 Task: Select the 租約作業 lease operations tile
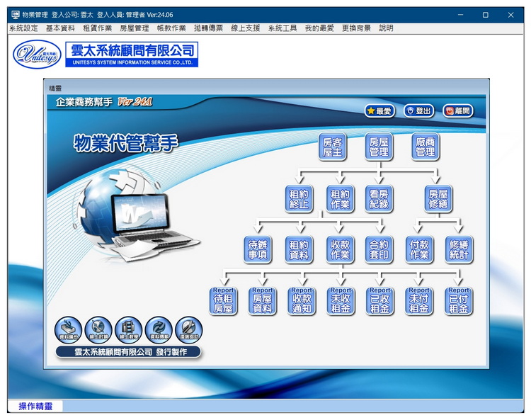coord(340,199)
